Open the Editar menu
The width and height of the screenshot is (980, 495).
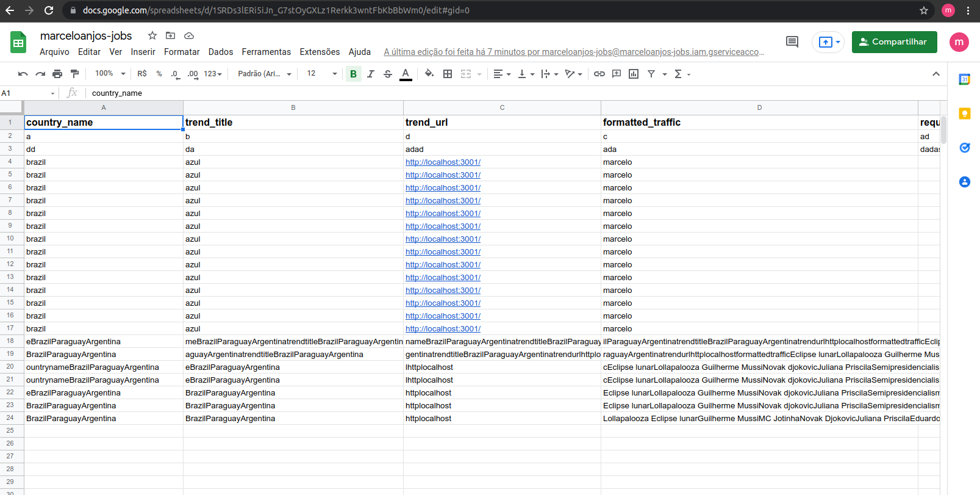point(89,52)
